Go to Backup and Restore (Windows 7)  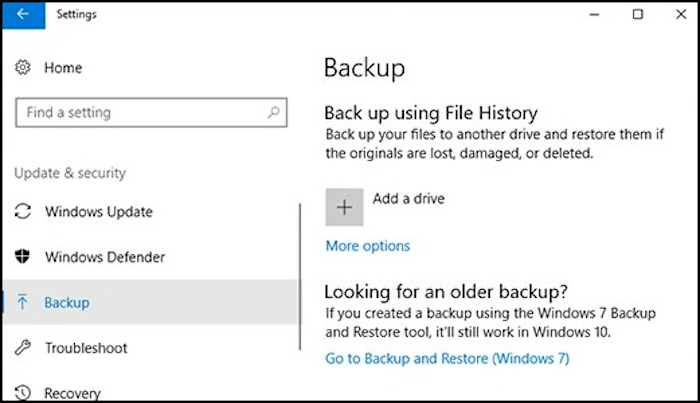click(447, 358)
